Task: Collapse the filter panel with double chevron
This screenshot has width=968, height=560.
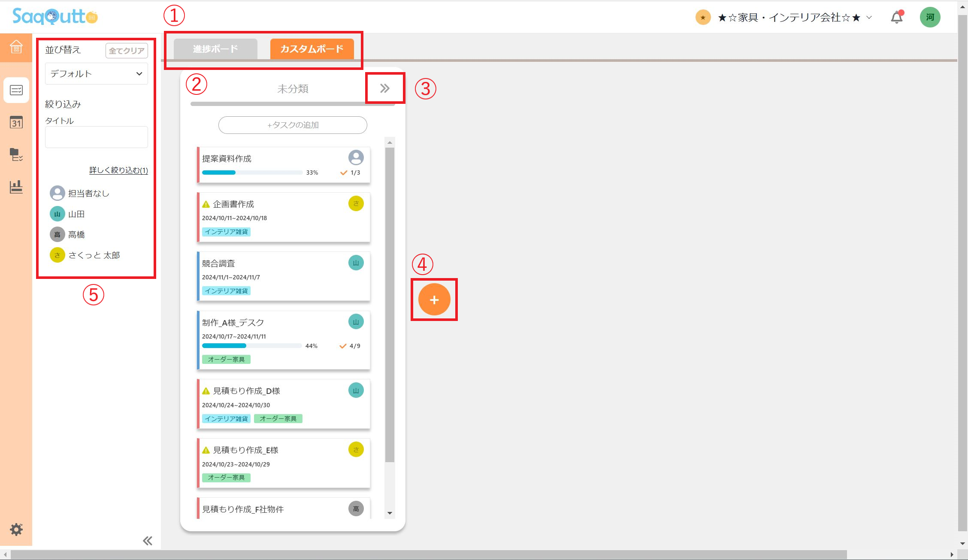Action: [x=147, y=541]
